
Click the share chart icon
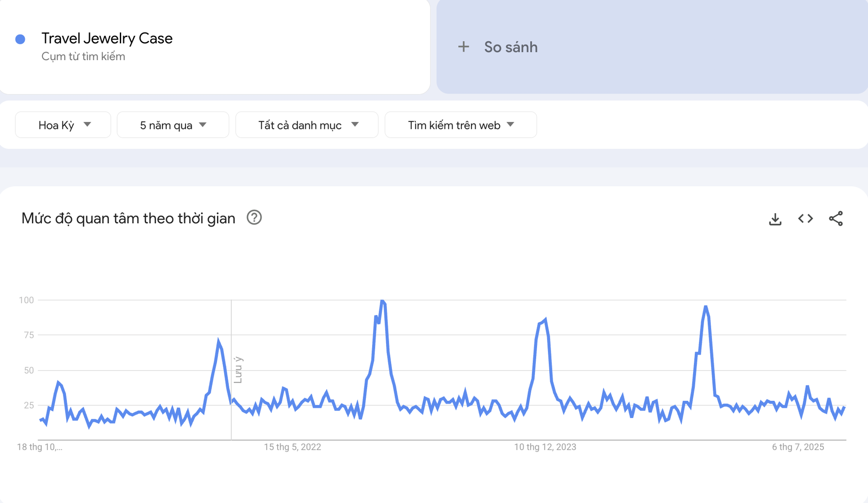pyautogui.click(x=836, y=218)
